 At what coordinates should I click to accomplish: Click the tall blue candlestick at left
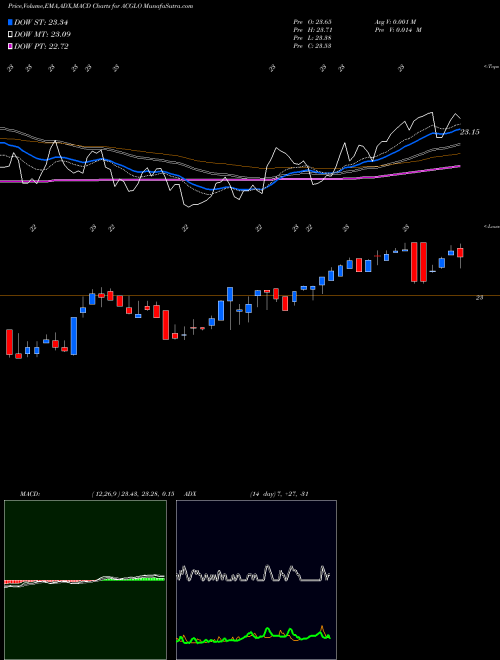[x=74, y=336]
